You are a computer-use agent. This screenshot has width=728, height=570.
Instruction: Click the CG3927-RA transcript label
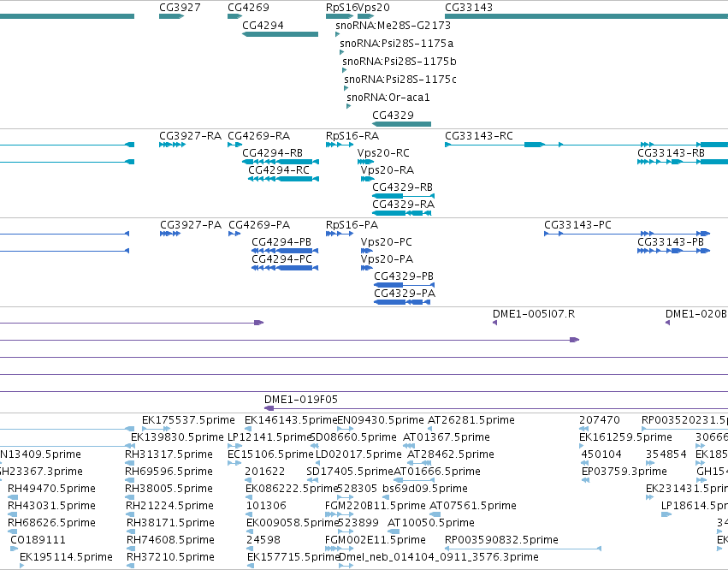[191, 136]
